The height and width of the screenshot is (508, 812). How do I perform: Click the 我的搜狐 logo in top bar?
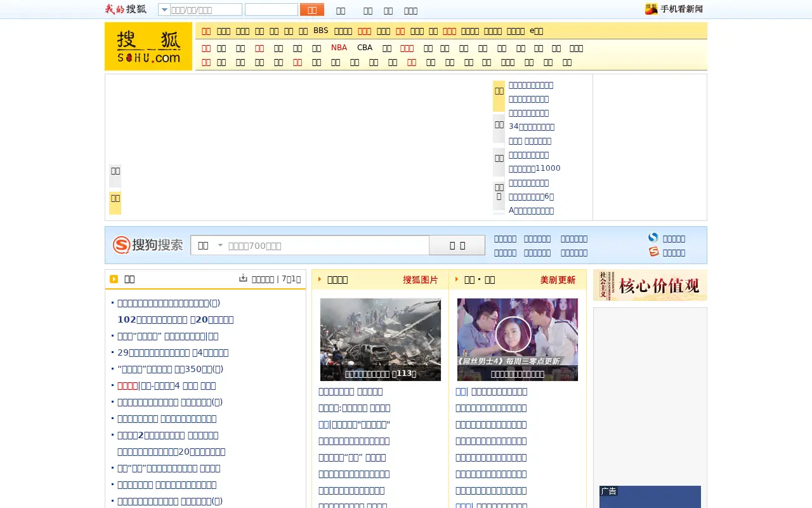[126, 9]
